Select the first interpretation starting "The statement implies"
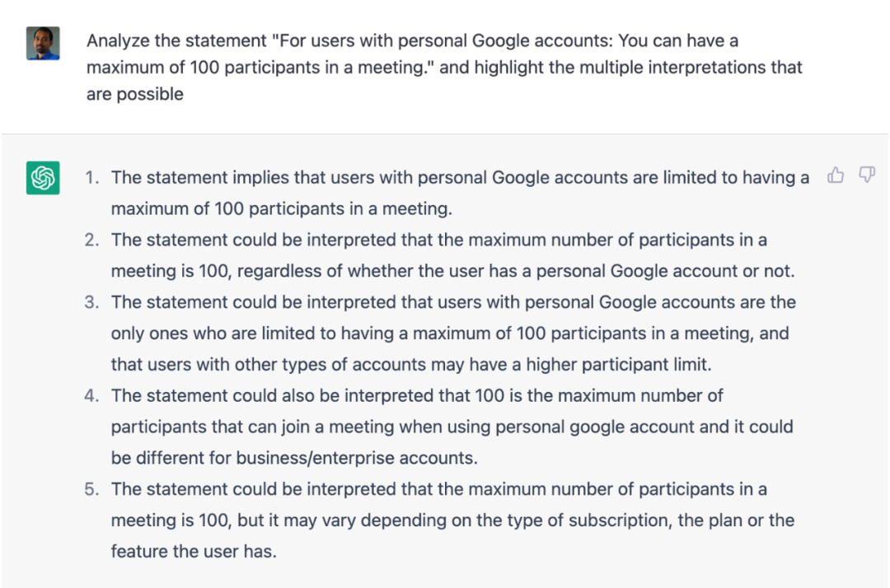The image size is (890, 588). [x=460, y=193]
